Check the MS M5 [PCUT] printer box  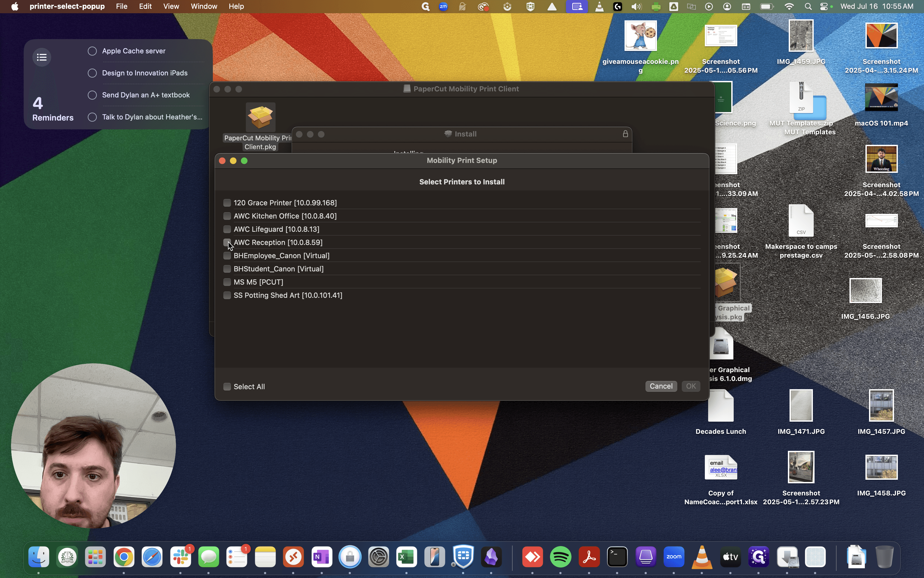pos(227,282)
